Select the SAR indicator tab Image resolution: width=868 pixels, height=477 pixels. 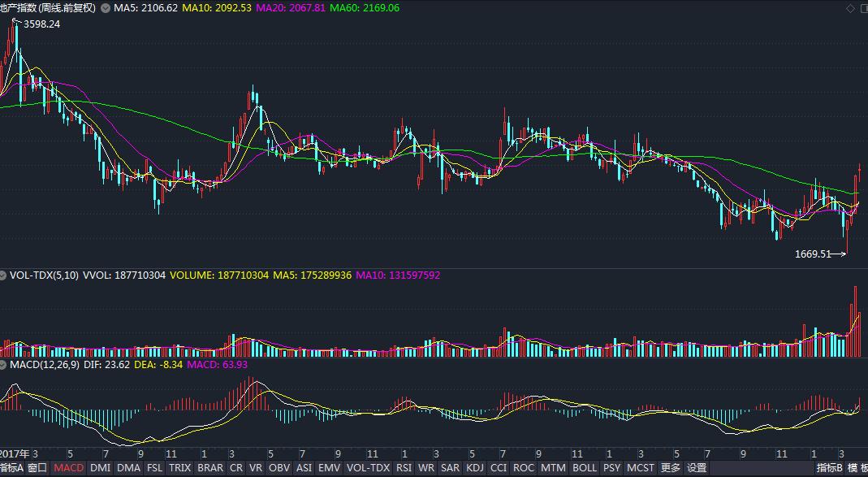pyautogui.click(x=450, y=468)
